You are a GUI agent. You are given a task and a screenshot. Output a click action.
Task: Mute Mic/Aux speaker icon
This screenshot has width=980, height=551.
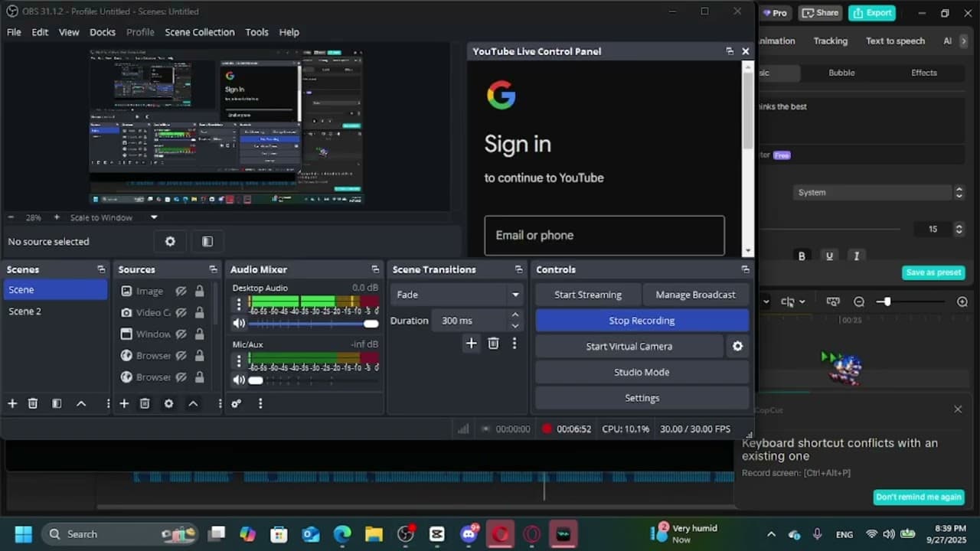point(239,380)
